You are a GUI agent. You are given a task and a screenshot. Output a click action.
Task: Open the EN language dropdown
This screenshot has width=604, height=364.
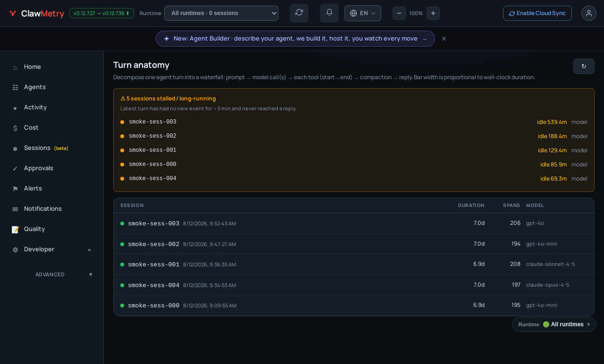(363, 13)
